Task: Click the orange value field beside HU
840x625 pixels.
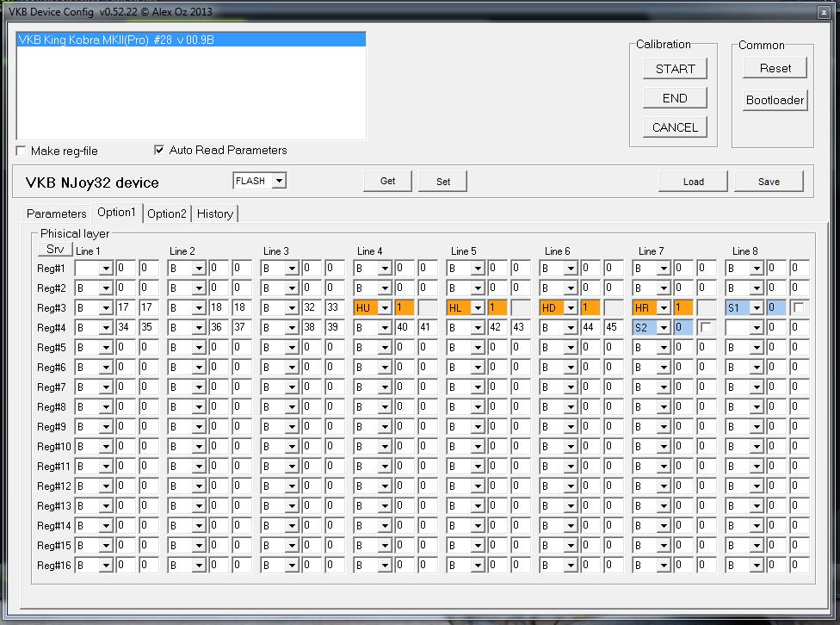Action: 405,307
